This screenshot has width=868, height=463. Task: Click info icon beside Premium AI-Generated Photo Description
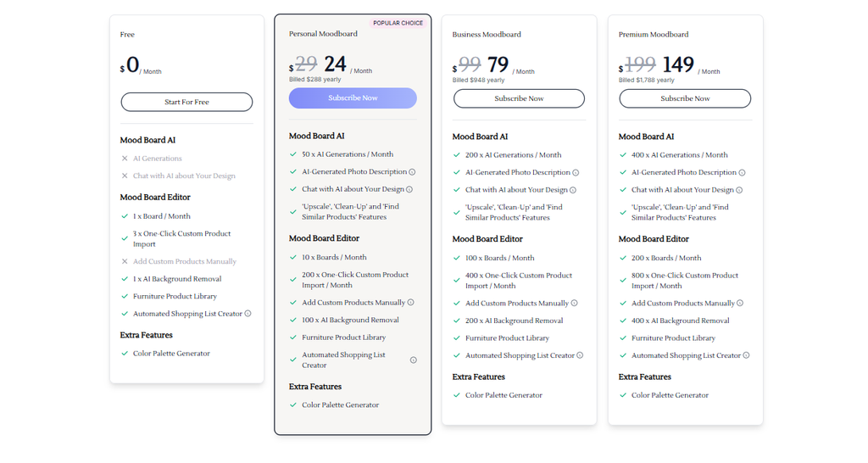(x=742, y=173)
